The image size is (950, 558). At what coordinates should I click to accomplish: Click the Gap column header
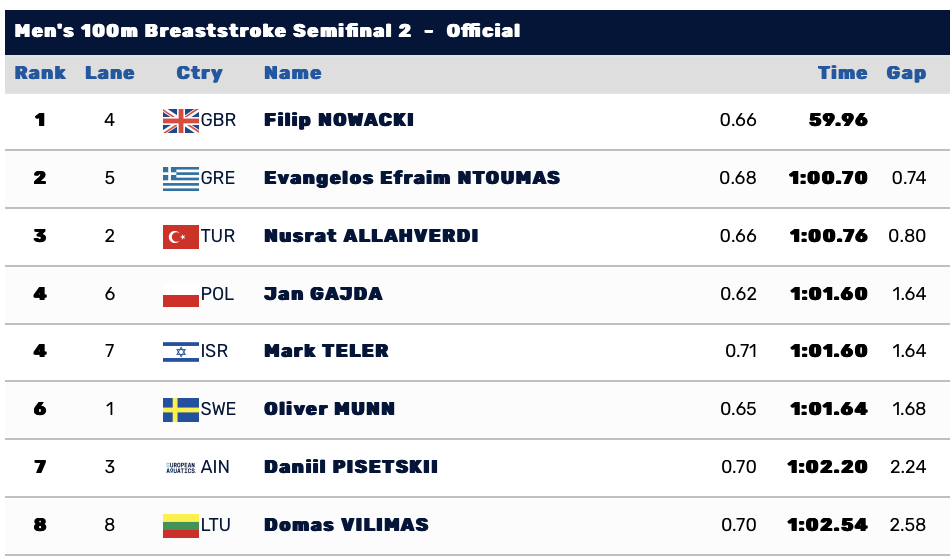pyautogui.click(x=906, y=73)
